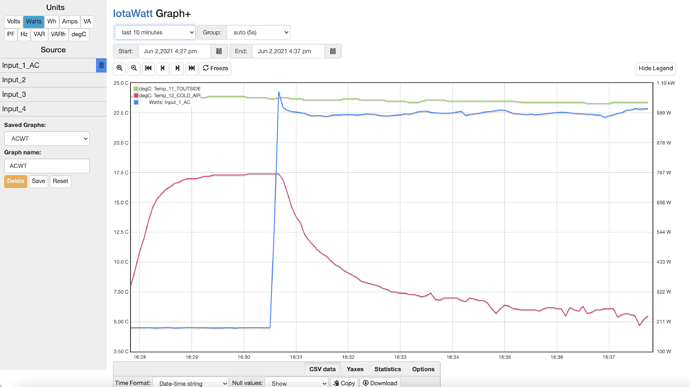Viewport: 690px width, 387px height.
Task: Remove Input_1_AC using the blue trash icon
Action: [x=101, y=65]
